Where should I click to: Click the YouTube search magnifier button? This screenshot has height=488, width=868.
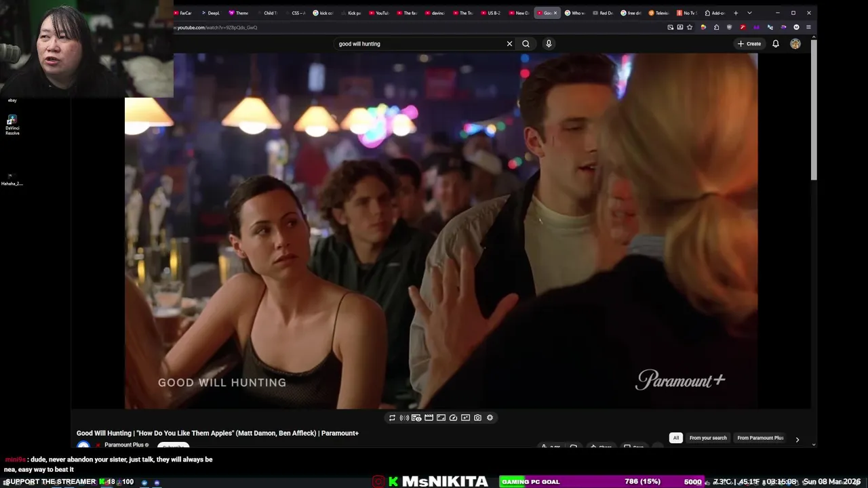(x=526, y=43)
